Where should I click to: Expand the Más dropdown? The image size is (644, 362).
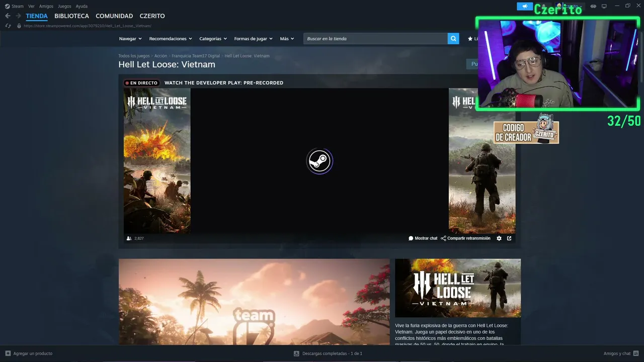click(x=287, y=39)
